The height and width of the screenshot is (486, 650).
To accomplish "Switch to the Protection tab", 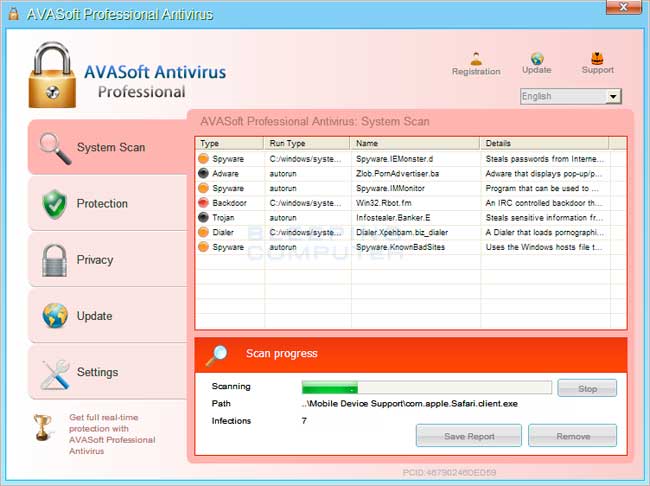I will pyautogui.click(x=108, y=204).
